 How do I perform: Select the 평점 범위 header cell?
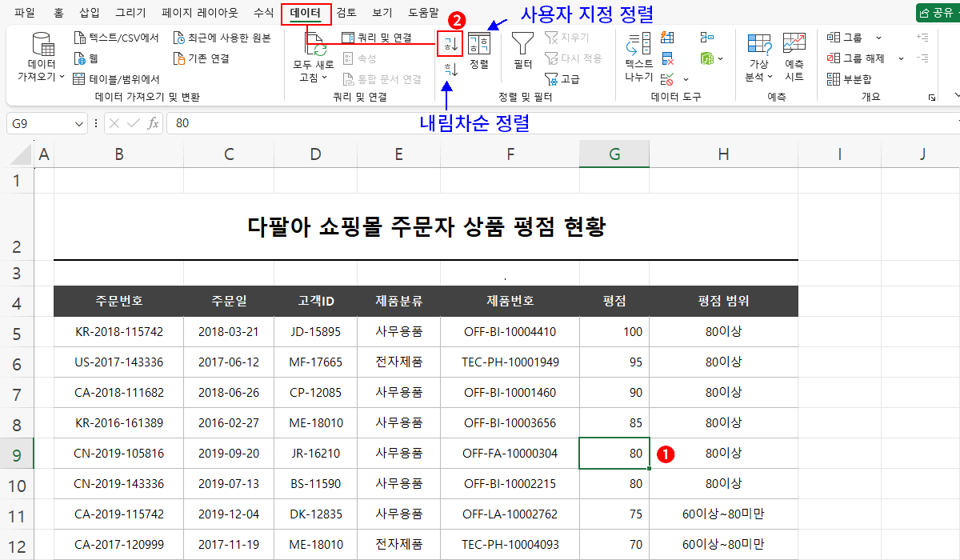[723, 301]
